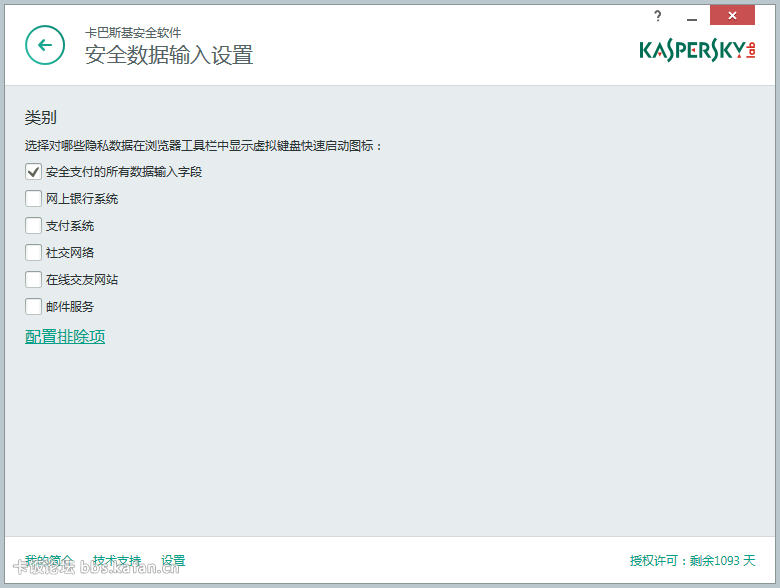Viewport: 780px width, 588px height.
Task: Click 授权许可:剩余1093 天 license link
Action: pos(692,561)
